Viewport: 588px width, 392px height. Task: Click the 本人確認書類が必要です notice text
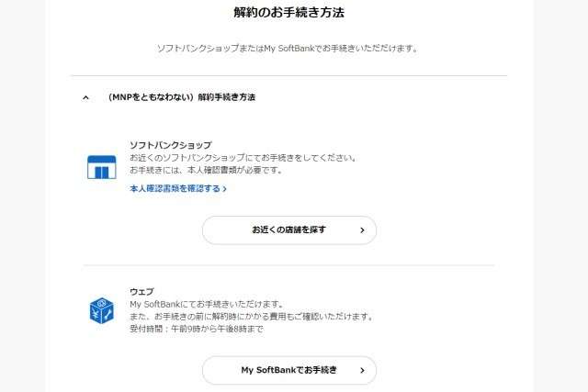tap(206, 171)
